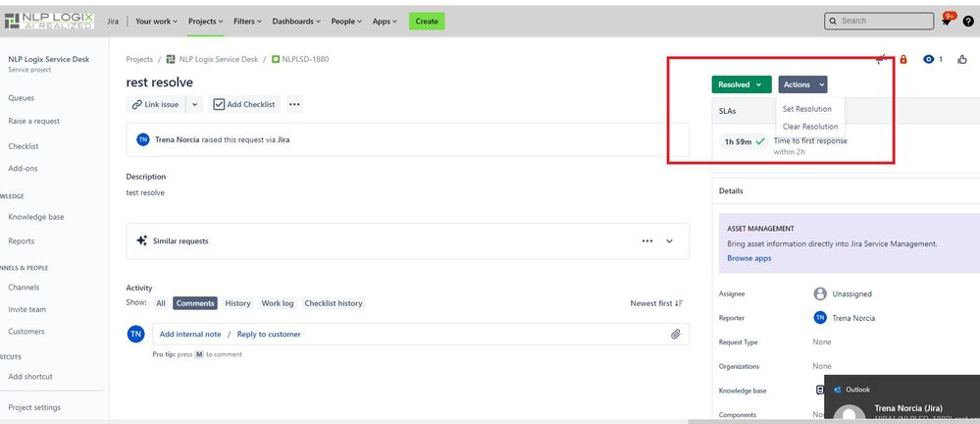Open the help question mark icon
This screenshot has width=980, height=424.
pos(968,22)
